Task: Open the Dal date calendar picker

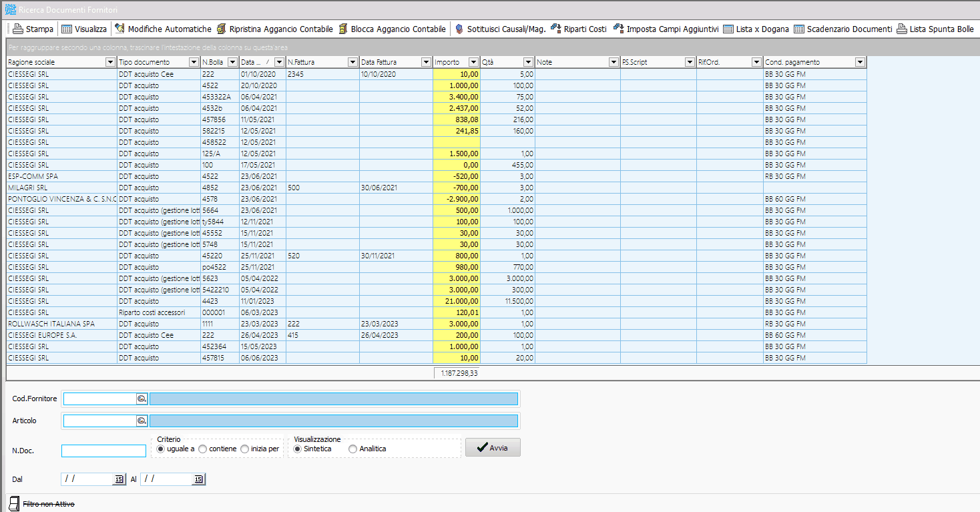Action: pyautogui.click(x=119, y=479)
